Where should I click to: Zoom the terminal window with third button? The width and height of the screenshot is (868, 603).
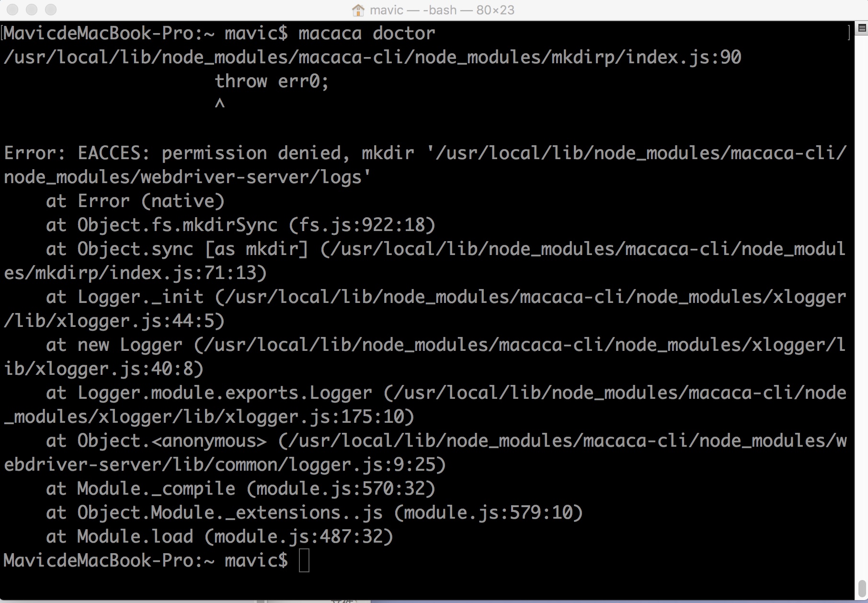tap(50, 10)
